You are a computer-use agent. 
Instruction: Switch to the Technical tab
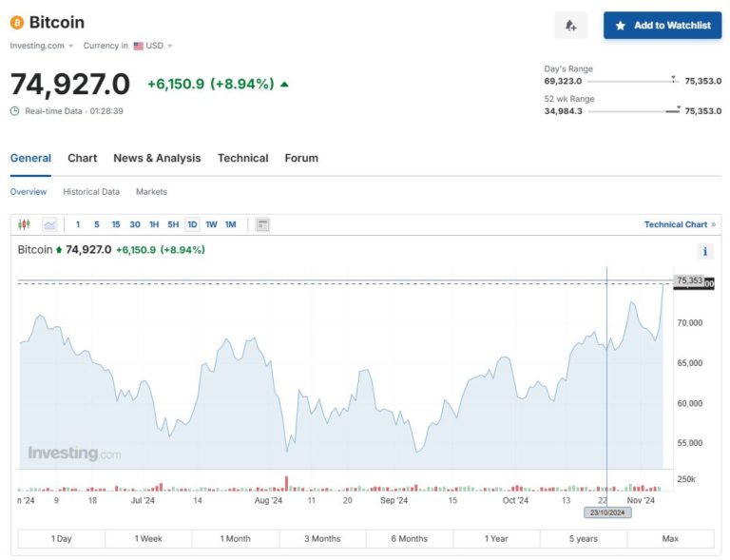point(242,158)
